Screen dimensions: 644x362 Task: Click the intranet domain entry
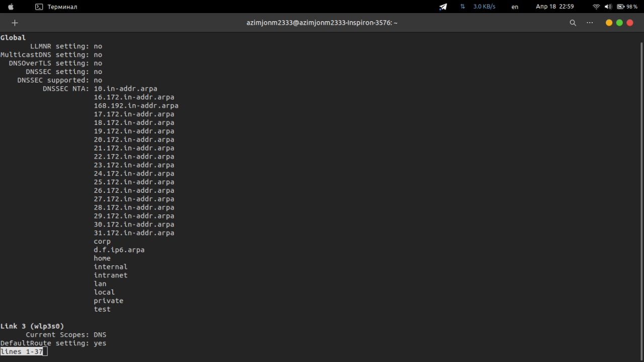point(111,275)
